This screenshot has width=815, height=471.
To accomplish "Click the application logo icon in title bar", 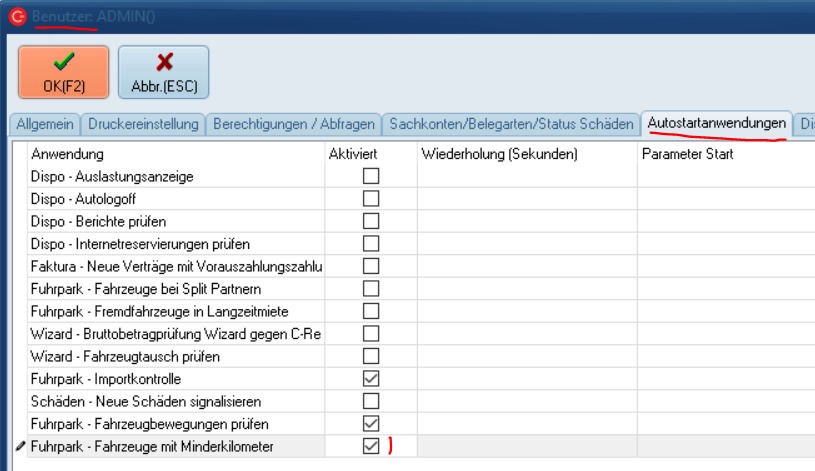I will 16,17.
